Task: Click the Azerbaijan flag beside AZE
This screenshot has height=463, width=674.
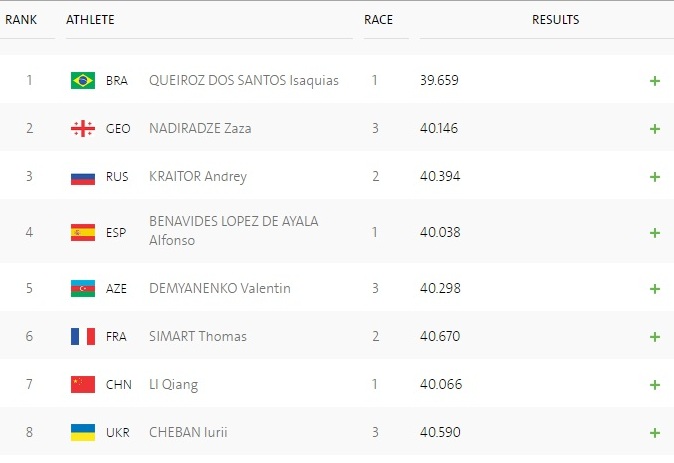Action: click(x=83, y=288)
